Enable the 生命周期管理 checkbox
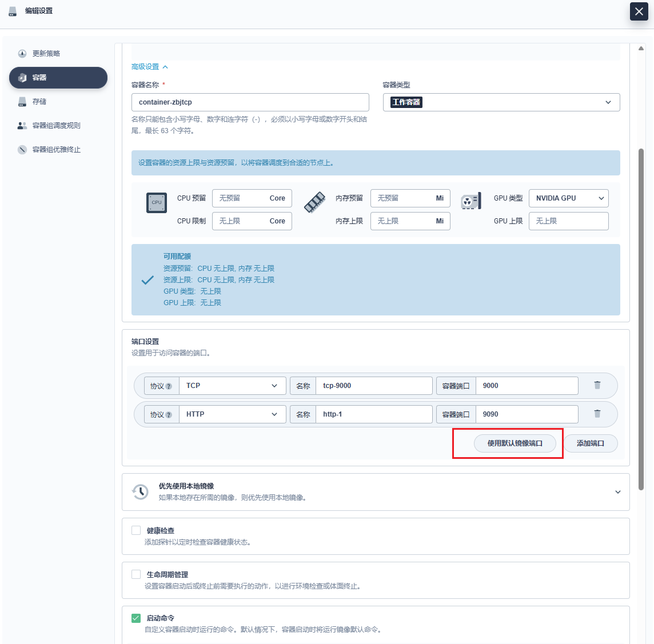The height and width of the screenshot is (644, 654). point(136,574)
